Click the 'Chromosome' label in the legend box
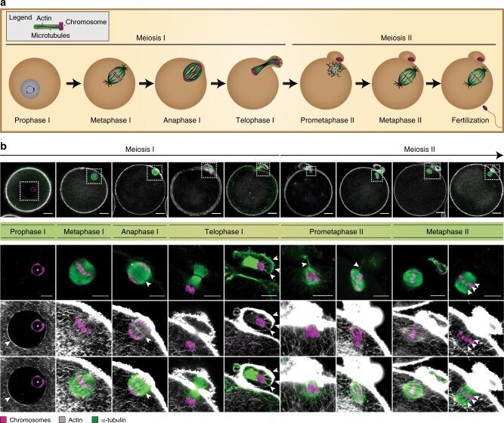Image resolution: width=504 pixels, height=423 pixels. point(86,22)
